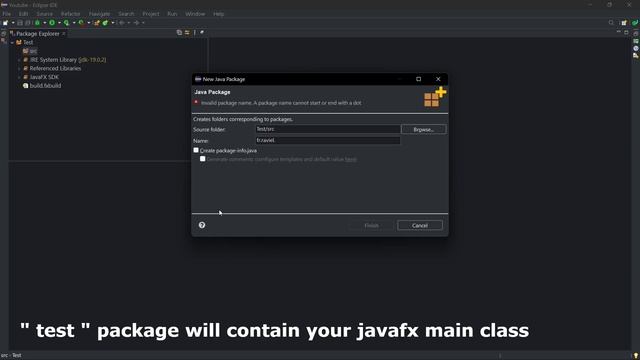The image size is (640, 360).
Task: Open Package Explorer view menu icon
Action: pos(195,33)
